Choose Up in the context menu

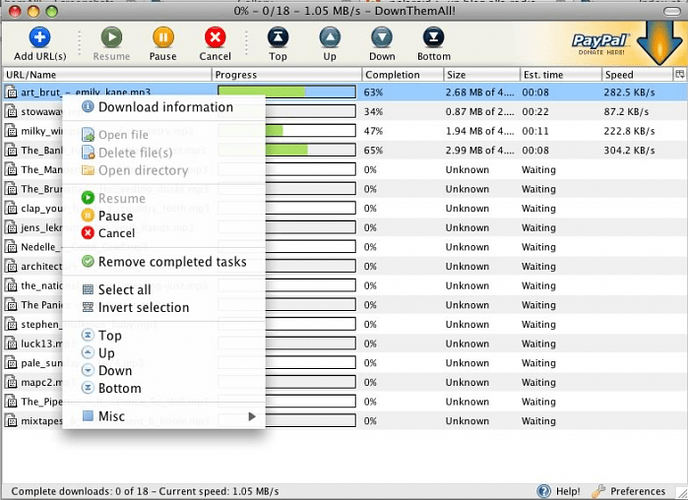point(164,353)
